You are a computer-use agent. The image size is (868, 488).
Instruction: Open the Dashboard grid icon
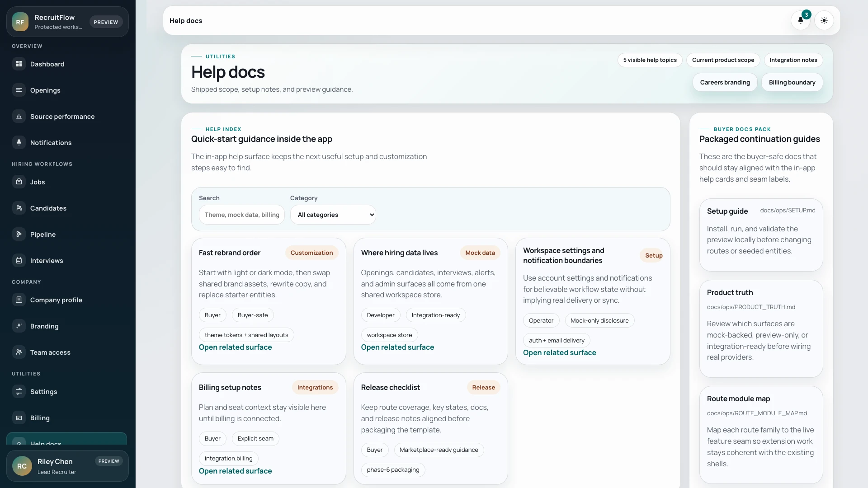19,64
